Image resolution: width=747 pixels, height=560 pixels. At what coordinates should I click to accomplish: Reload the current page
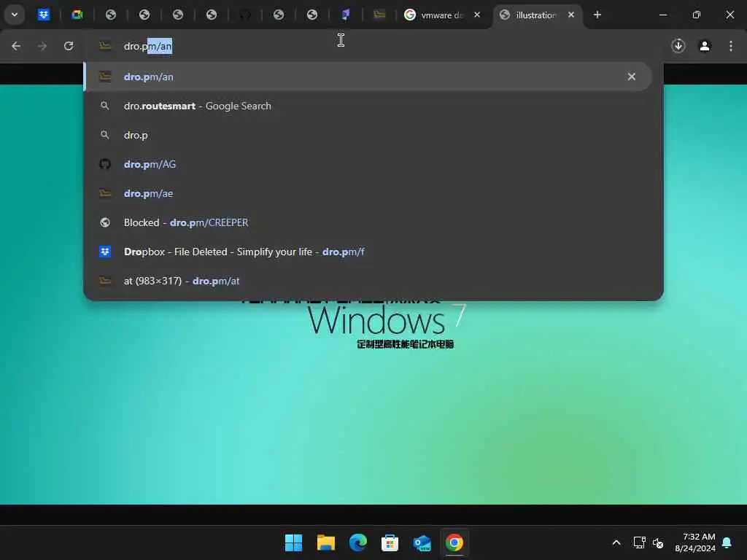click(69, 46)
